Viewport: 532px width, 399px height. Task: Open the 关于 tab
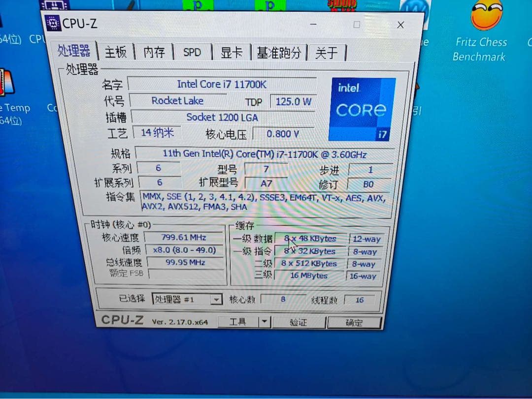click(x=327, y=53)
